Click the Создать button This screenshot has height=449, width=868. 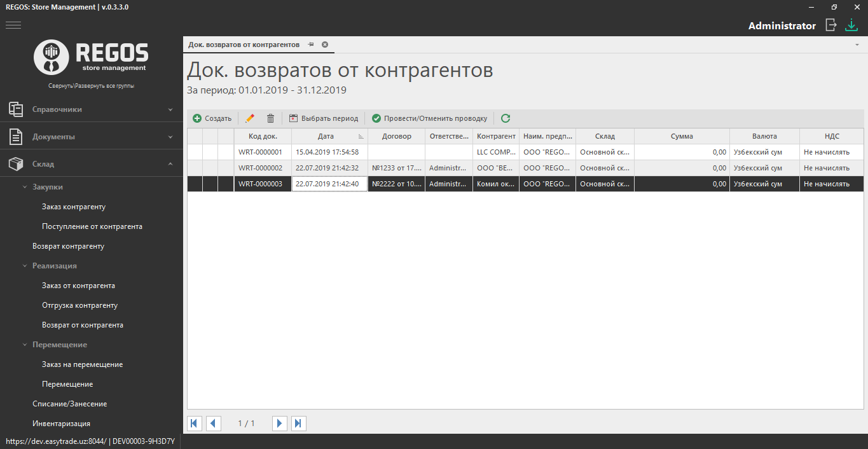[x=212, y=118]
